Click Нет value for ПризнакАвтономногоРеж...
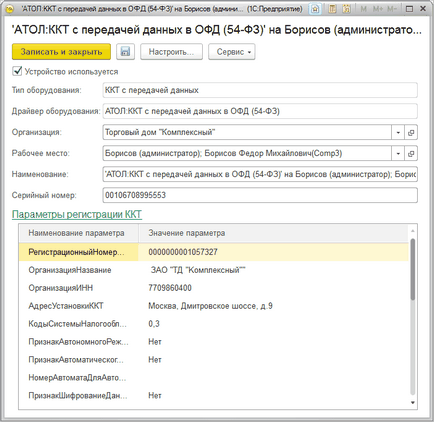The image size is (434, 422). pyautogui.click(x=155, y=342)
